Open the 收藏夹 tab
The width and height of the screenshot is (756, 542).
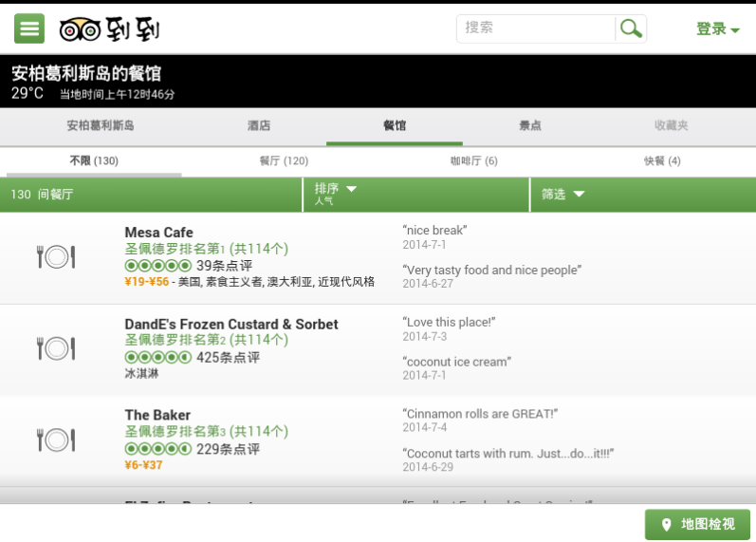click(672, 126)
